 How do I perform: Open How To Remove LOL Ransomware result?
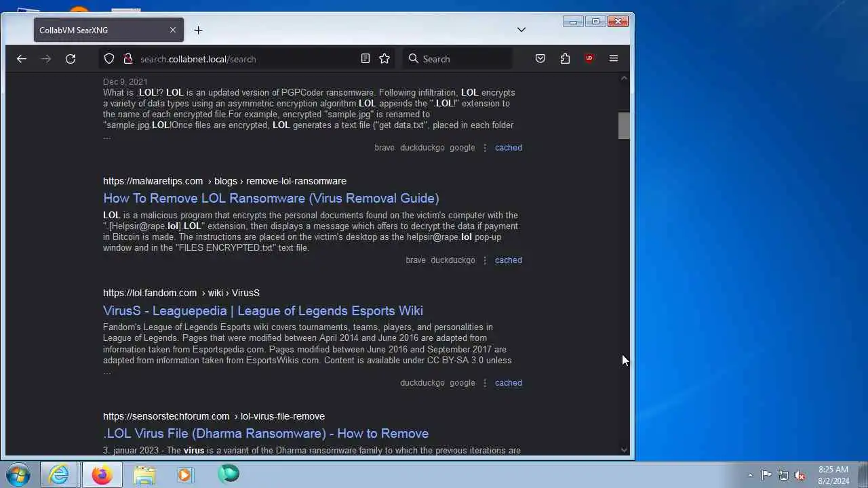click(x=271, y=199)
